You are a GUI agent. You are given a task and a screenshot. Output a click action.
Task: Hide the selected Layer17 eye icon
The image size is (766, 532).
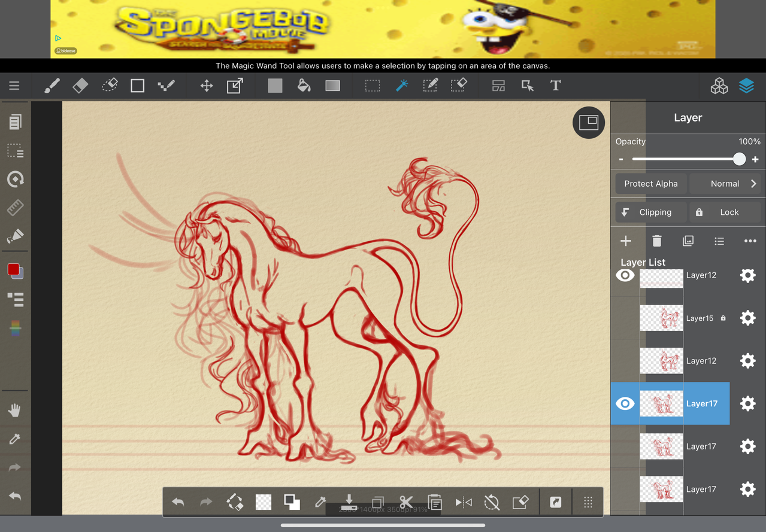pyautogui.click(x=625, y=403)
